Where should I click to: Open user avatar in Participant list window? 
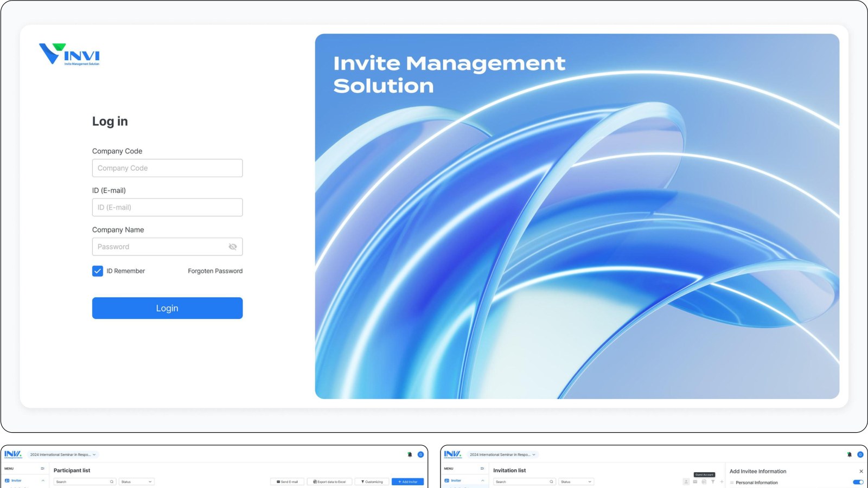[420, 454]
